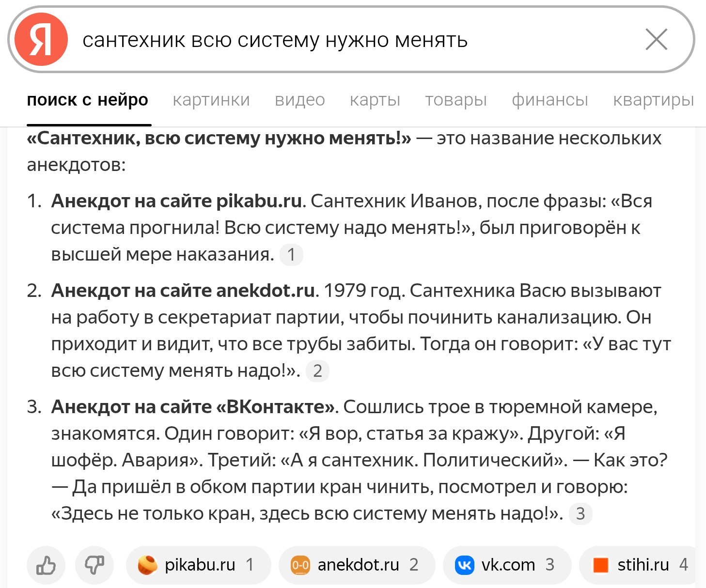Clear the search query with X
The height and width of the screenshot is (588, 706).
[x=657, y=39]
